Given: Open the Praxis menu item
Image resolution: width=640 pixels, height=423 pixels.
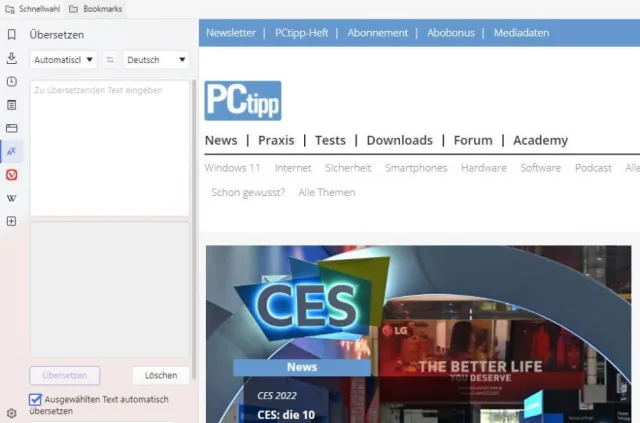Looking at the screenshot, I should (x=276, y=140).
